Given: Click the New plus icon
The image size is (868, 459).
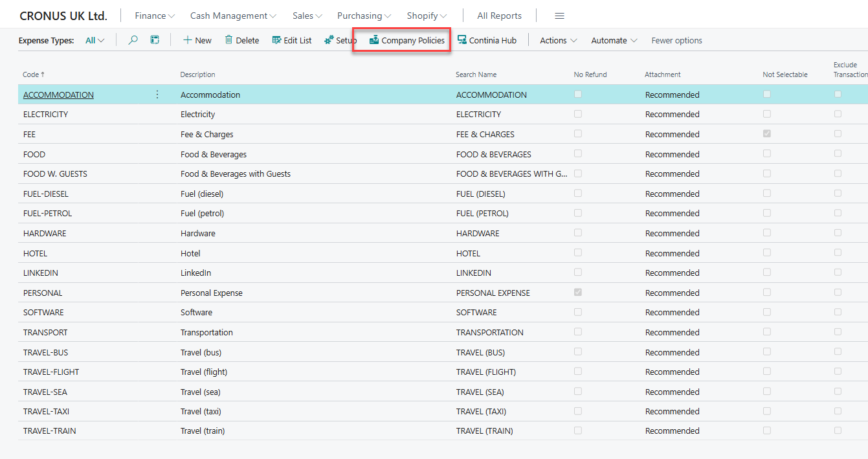Looking at the screenshot, I should click(x=188, y=40).
